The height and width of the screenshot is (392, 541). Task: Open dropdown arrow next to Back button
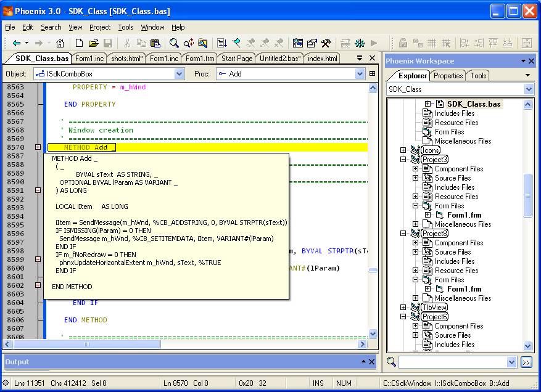click(x=27, y=43)
